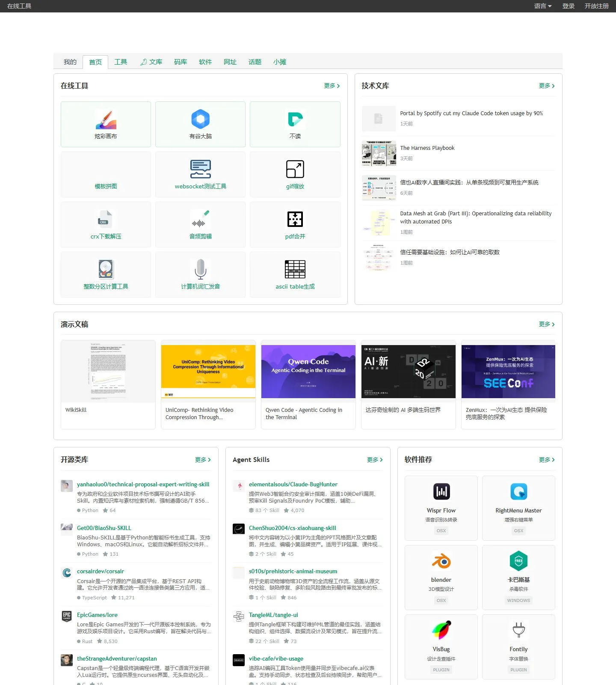
Task: Click the yanhaoluo0 repo avatar icon
Action: pyautogui.click(x=67, y=486)
